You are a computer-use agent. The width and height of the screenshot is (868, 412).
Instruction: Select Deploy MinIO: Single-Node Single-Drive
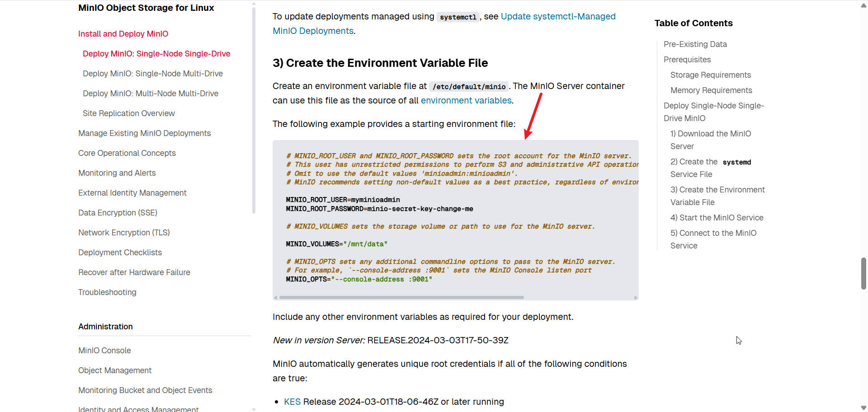pos(156,54)
